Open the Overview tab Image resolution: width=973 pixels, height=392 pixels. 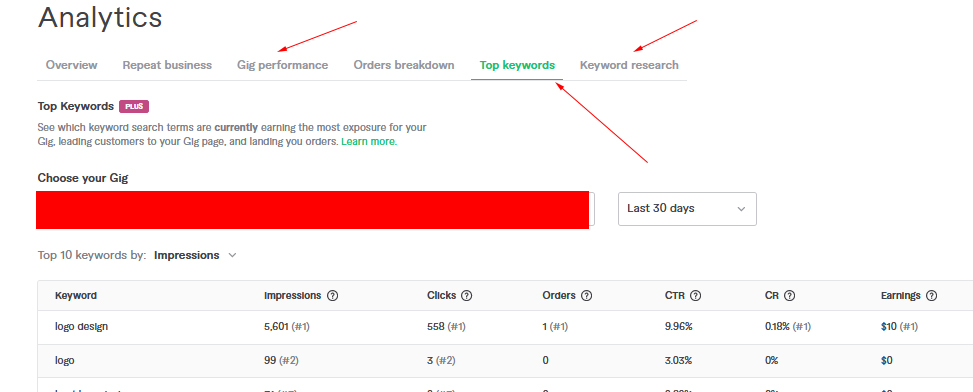71,65
